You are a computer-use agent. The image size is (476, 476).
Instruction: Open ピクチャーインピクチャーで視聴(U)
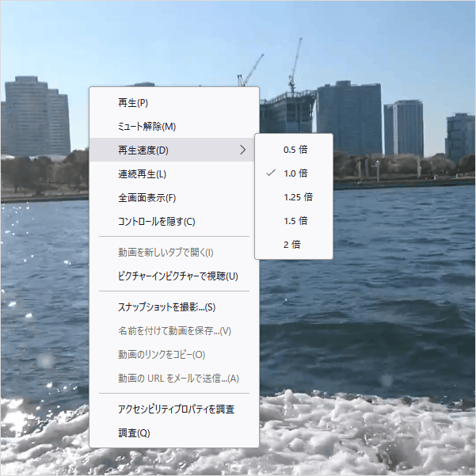[x=174, y=276]
